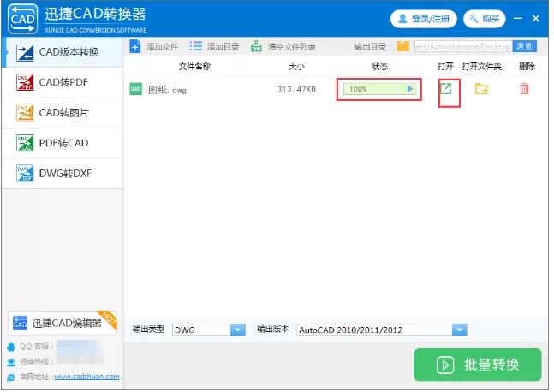Click the 大小 column header
554x392 pixels.
(x=296, y=67)
